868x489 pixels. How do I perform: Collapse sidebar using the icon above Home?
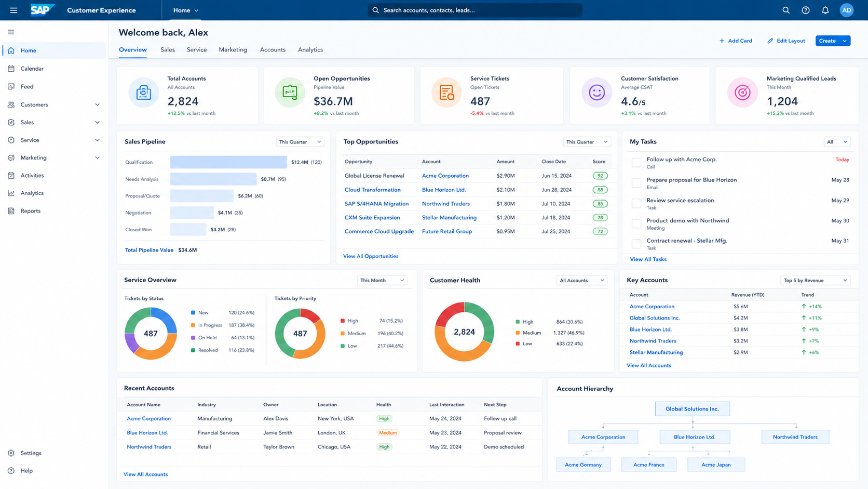coord(11,32)
